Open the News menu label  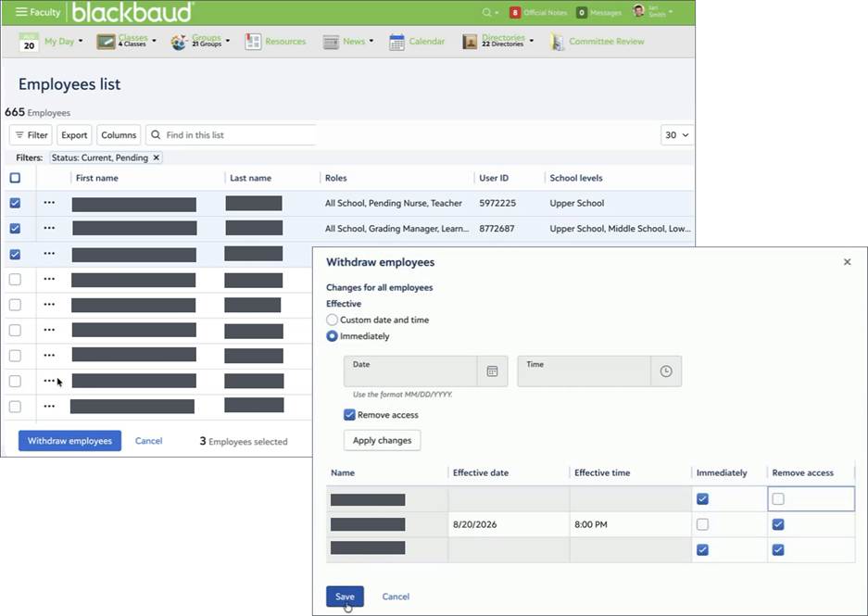[354, 42]
